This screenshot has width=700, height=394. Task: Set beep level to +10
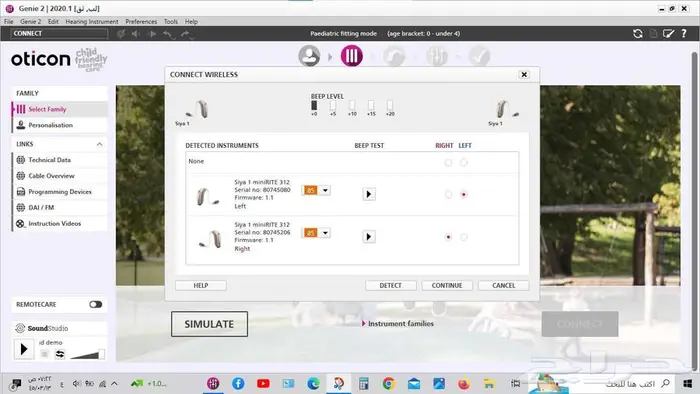(x=352, y=105)
